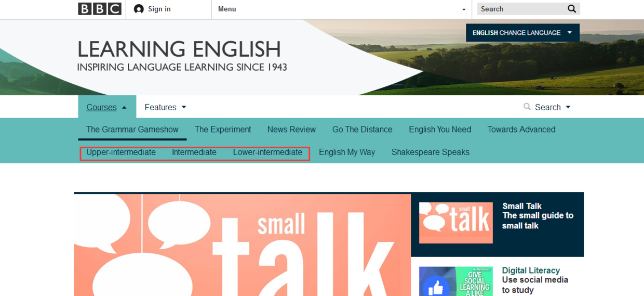
Task: Click the magnifier icon beside navigation Search
Action: 527,107
